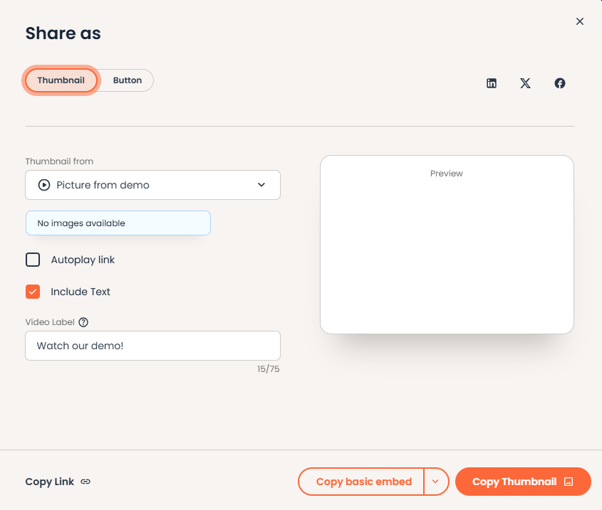Image resolution: width=602 pixels, height=510 pixels.
Task: Uncheck the Include Text checkbox
Action: (x=33, y=291)
